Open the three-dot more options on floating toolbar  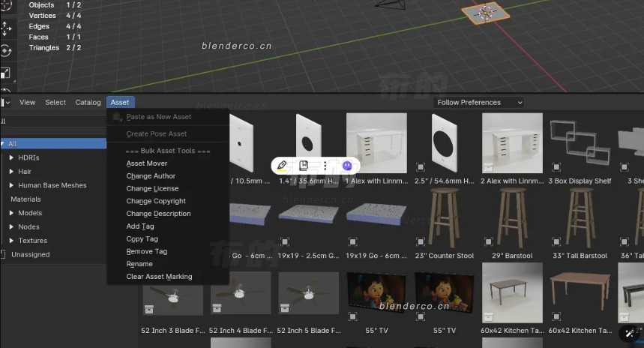pos(325,166)
